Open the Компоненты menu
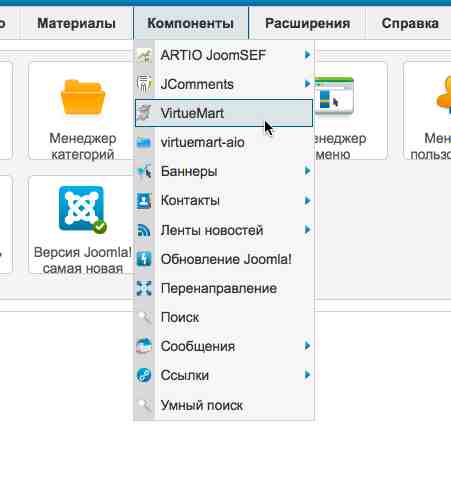 pyautogui.click(x=191, y=23)
